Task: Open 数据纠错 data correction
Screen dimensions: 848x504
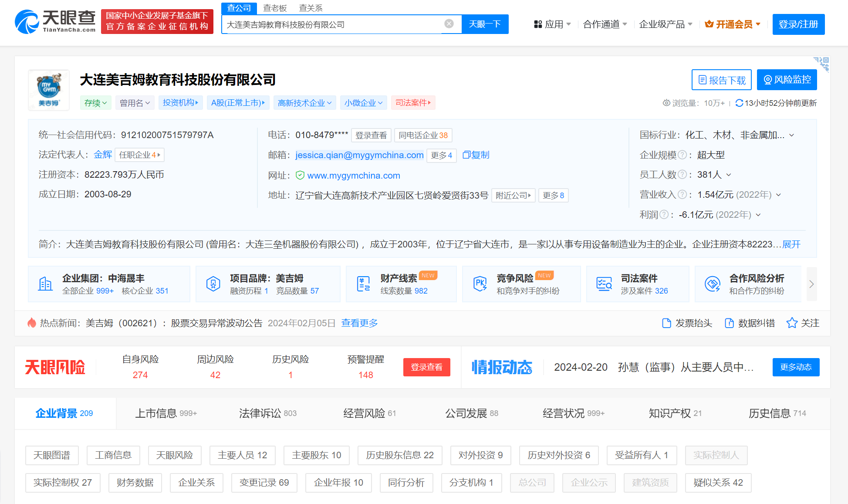Action: coord(750,323)
